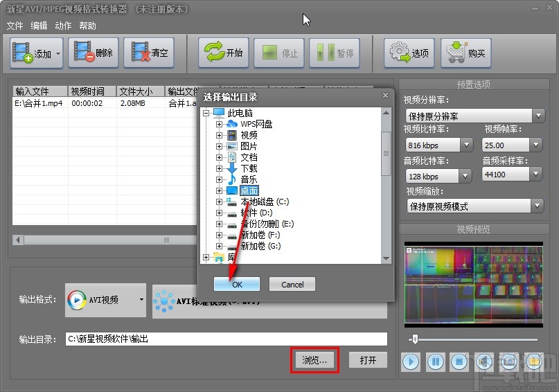Viewport: 559px width, 392px height.
Task: Expand the 音乐 folder node
Action: coord(220,179)
